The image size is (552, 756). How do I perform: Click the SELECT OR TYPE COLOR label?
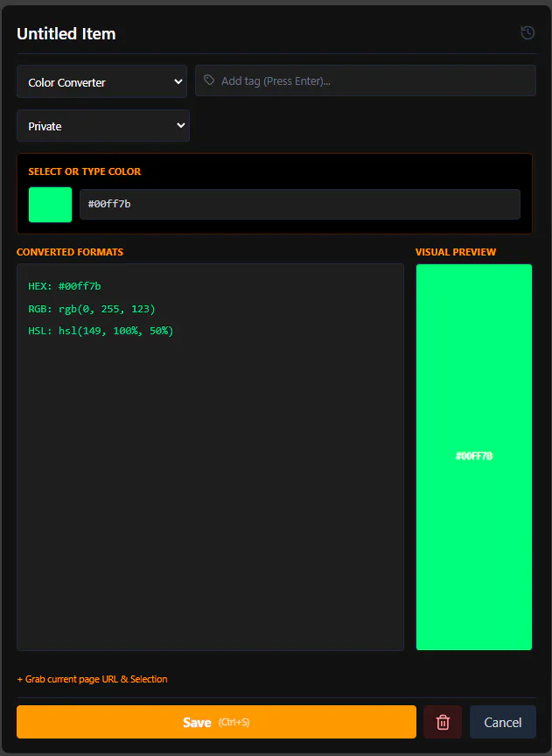coord(84,171)
